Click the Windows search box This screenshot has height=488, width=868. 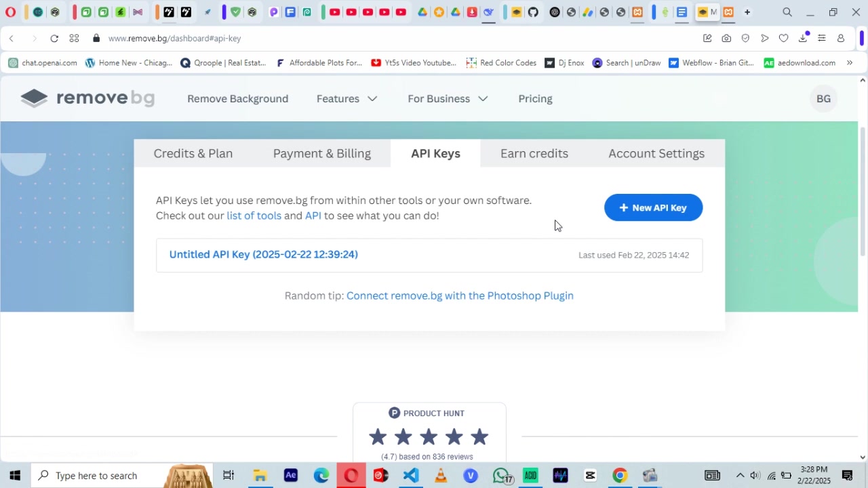122,475
